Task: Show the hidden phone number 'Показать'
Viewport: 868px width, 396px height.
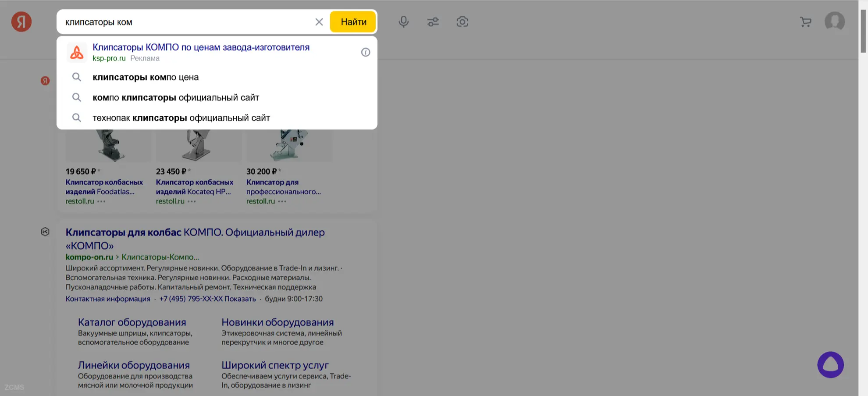Action: click(240, 299)
